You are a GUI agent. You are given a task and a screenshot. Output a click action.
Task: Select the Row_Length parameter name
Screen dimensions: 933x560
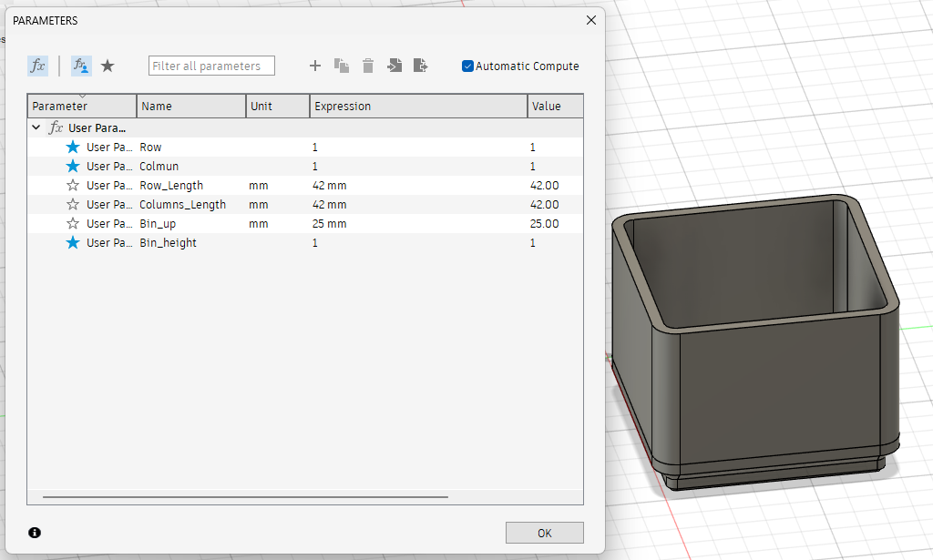click(x=171, y=186)
